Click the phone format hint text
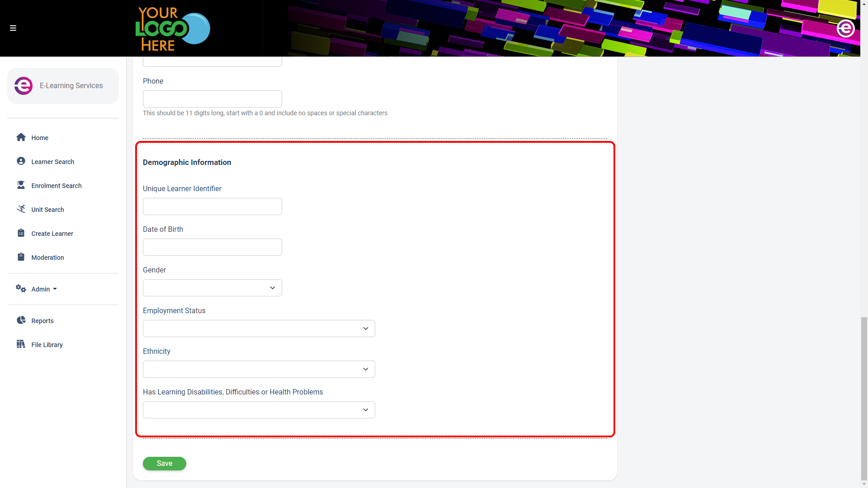 [265, 113]
